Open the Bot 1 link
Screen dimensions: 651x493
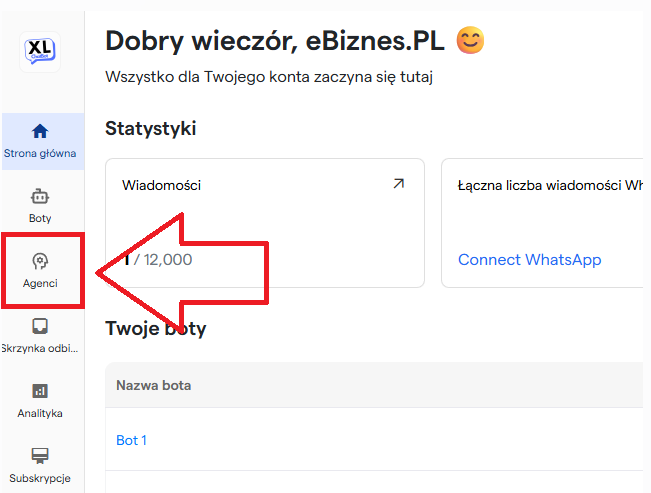pyautogui.click(x=131, y=440)
